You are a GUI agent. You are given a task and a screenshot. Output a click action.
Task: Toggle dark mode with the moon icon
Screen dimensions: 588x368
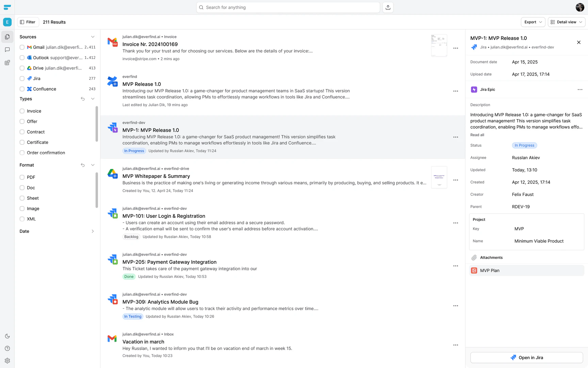(x=7, y=336)
